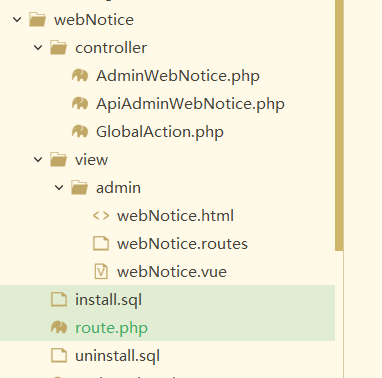382x378 pixels.
Task: Open webNotice.routes file
Action: click(182, 244)
